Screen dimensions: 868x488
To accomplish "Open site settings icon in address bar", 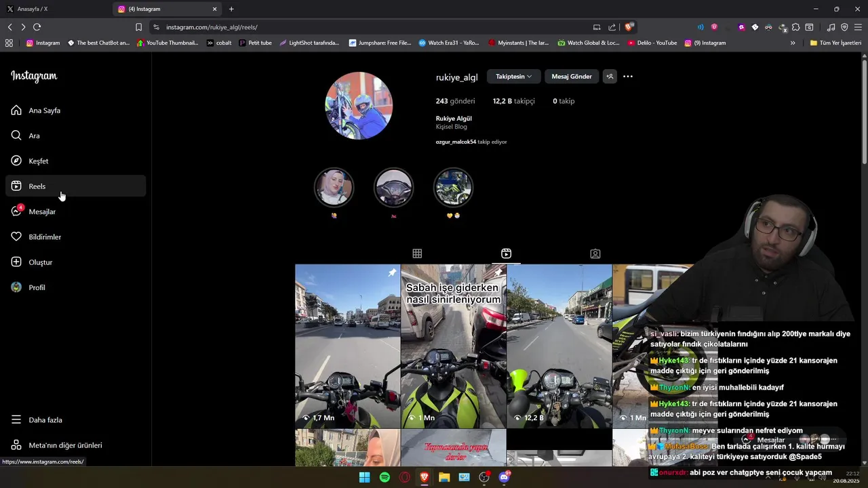I will point(156,27).
